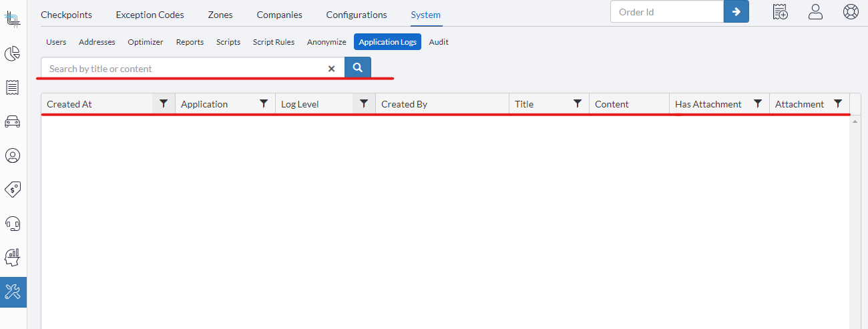This screenshot has width=868, height=329.
Task: Sort by Log Level column header
Action: pyautogui.click(x=300, y=104)
